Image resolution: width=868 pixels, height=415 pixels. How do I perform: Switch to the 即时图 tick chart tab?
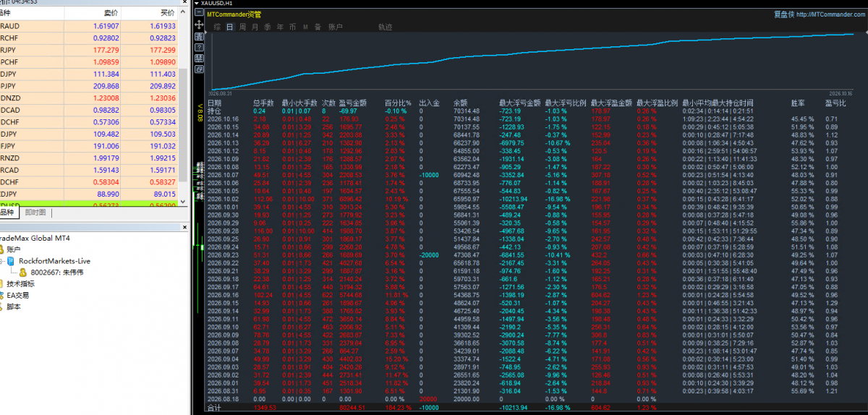pyautogui.click(x=35, y=213)
